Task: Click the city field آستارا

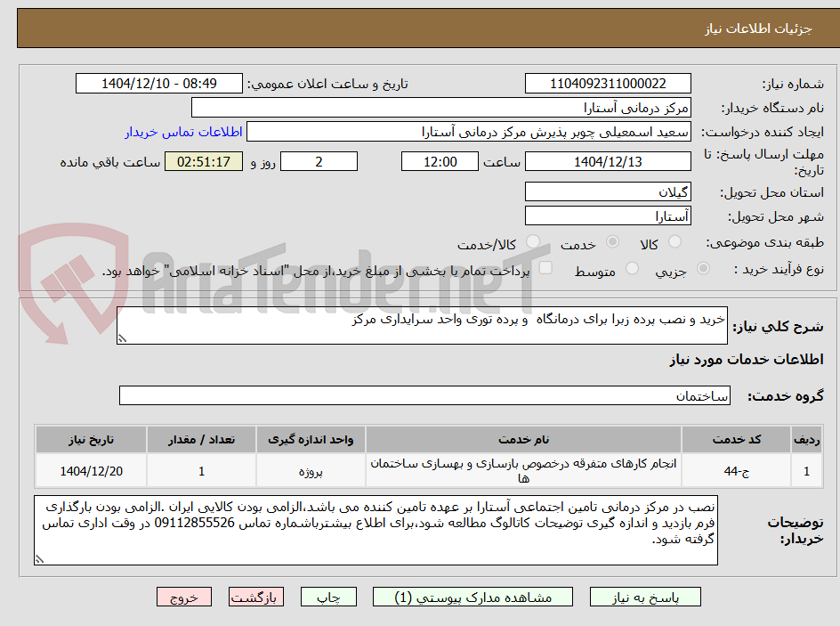Action: click(x=608, y=216)
